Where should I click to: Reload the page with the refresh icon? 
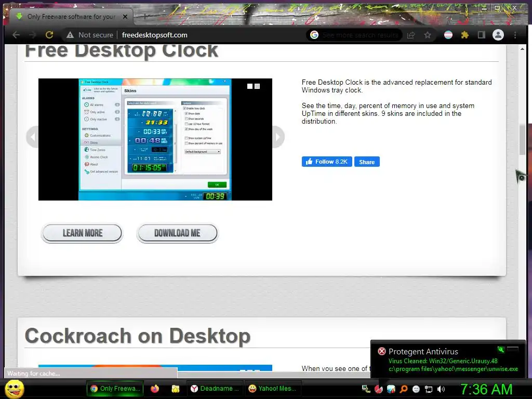pos(49,35)
